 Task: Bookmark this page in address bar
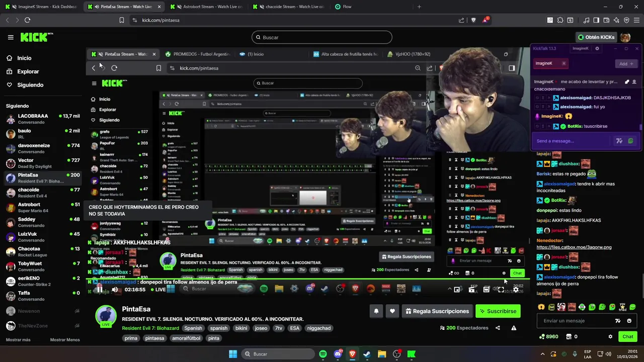[x=121, y=20]
